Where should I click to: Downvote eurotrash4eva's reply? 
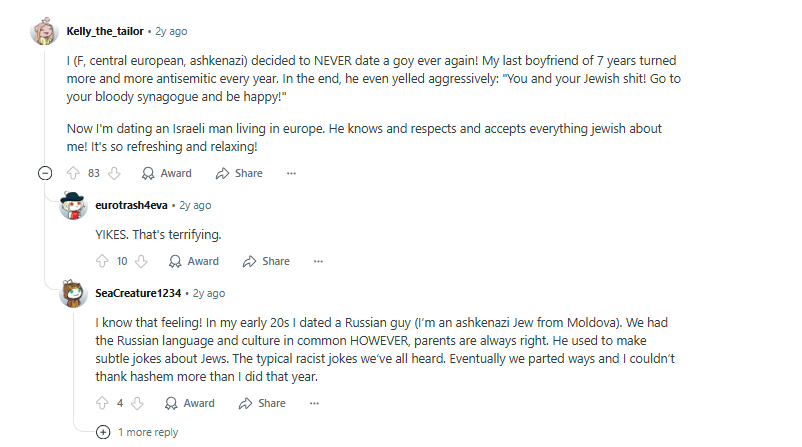tap(141, 261)
